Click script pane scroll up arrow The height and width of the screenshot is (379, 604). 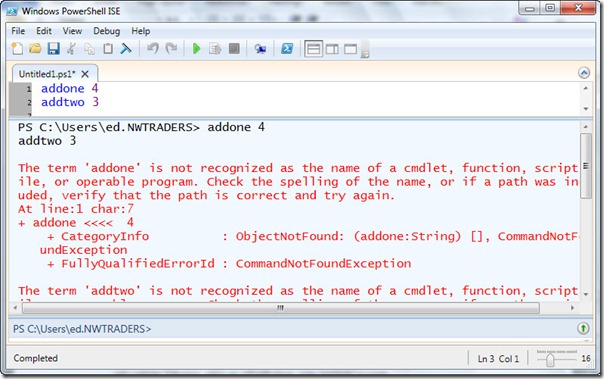coord(586,88)
